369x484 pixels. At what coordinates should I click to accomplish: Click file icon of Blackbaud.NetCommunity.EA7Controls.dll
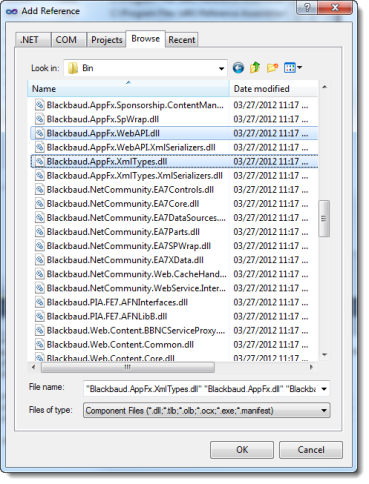pyautogui.click(x=40, y=190)
